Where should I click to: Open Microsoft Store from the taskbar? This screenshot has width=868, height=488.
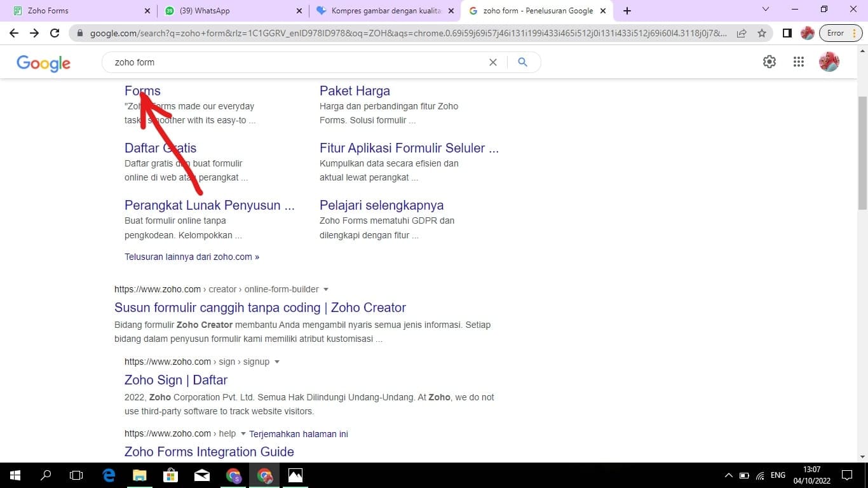(x=171, y=475)
